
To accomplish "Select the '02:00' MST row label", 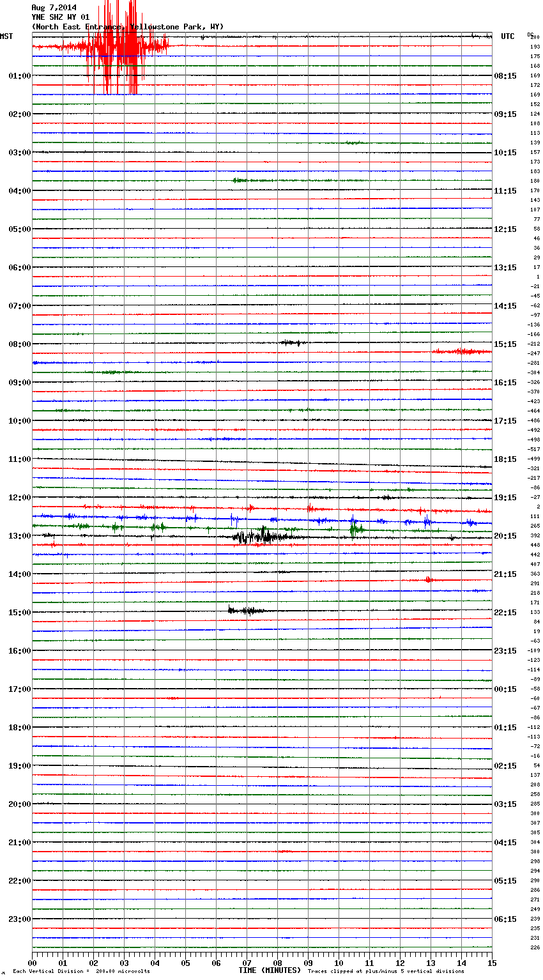I will click(20, 114).
